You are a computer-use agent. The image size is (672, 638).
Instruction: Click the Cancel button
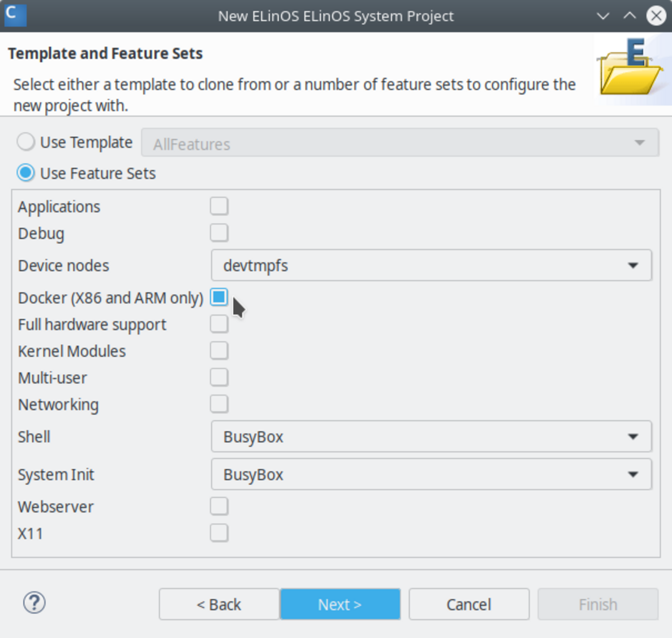tap(468, 604)
